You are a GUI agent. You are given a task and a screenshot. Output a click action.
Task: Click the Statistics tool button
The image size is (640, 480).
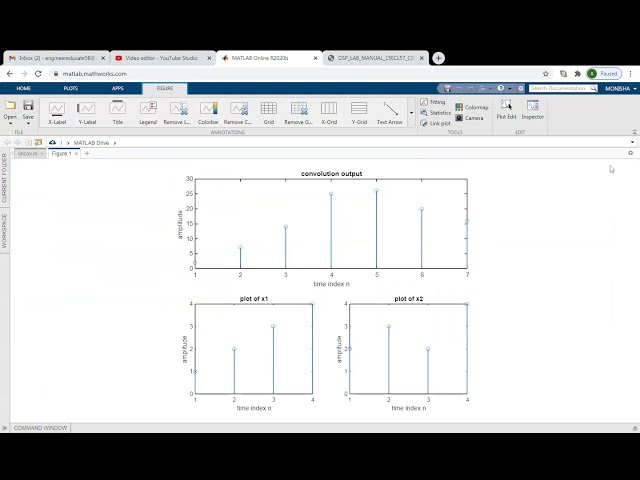point(437,113)
